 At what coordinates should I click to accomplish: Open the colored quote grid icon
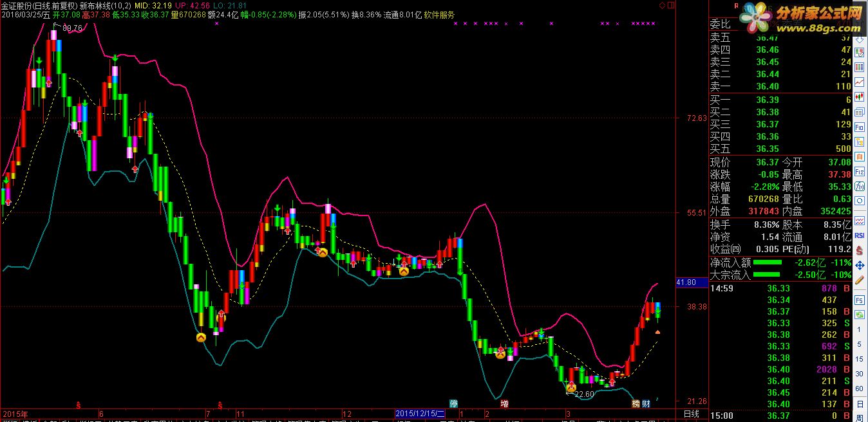point(859,68)
